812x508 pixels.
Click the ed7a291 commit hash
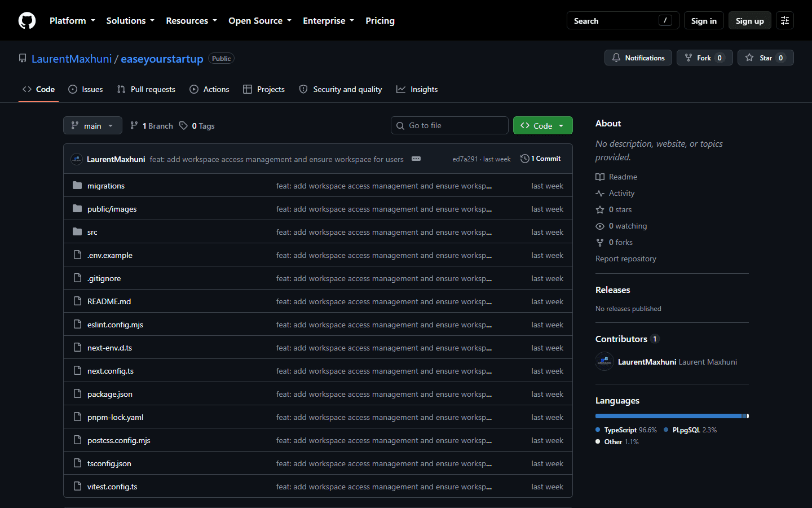(x=465, y=159)
